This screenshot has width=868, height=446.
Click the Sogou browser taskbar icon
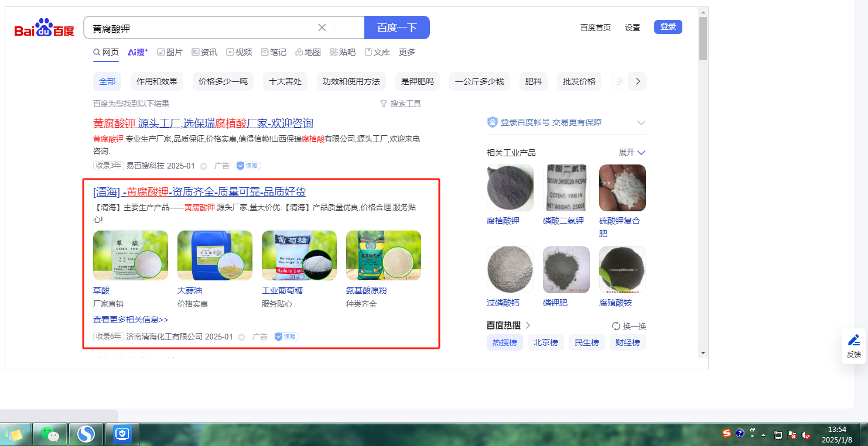point(86,434)
